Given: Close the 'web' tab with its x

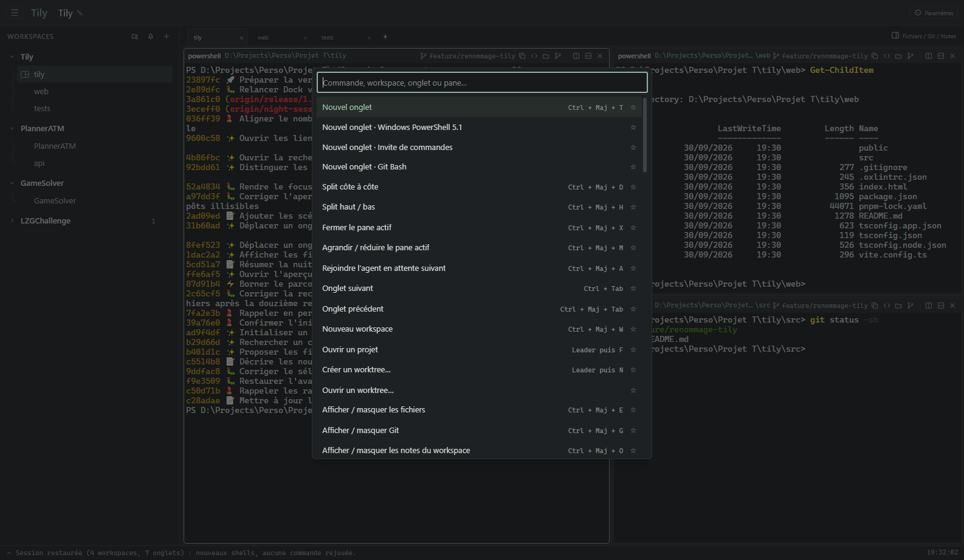Looking at the screenshot, I should [306, 38].
